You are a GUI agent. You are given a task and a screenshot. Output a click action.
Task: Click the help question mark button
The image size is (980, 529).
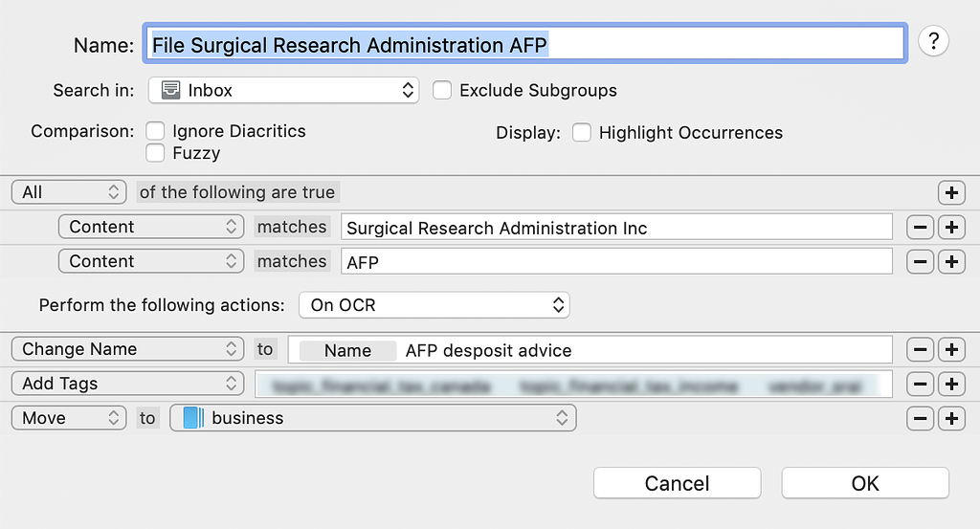[x=933, y=42]
